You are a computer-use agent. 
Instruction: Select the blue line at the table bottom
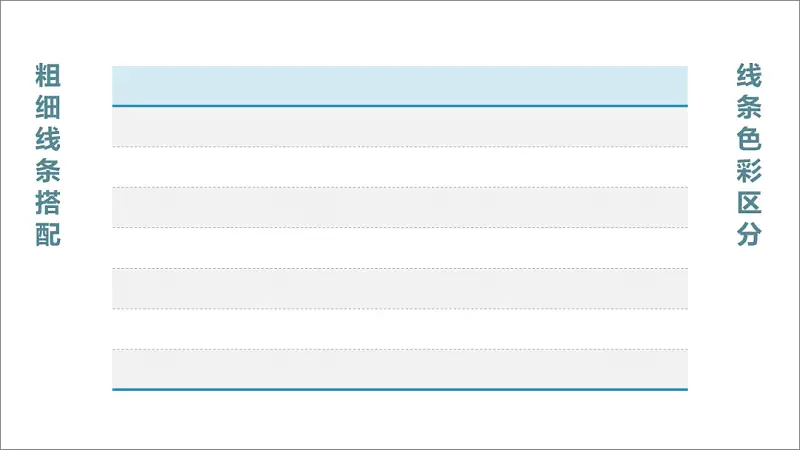click(400, 389)
